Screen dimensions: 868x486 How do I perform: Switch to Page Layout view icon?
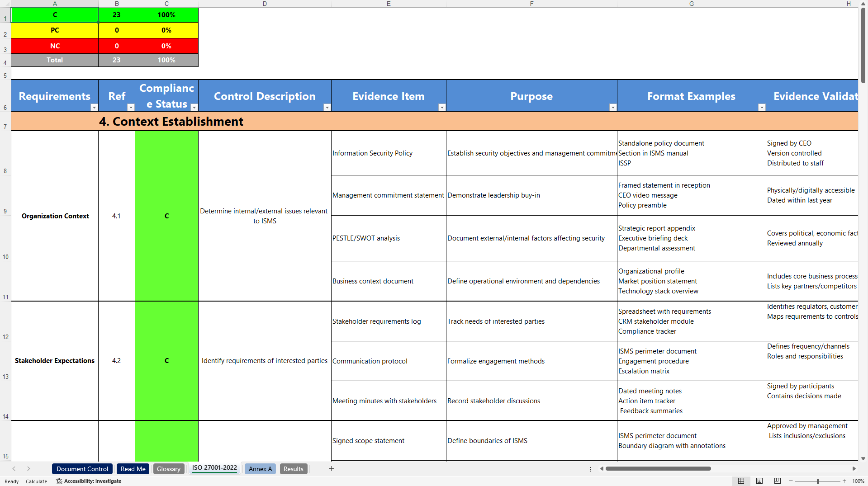[x=759, y=481]
